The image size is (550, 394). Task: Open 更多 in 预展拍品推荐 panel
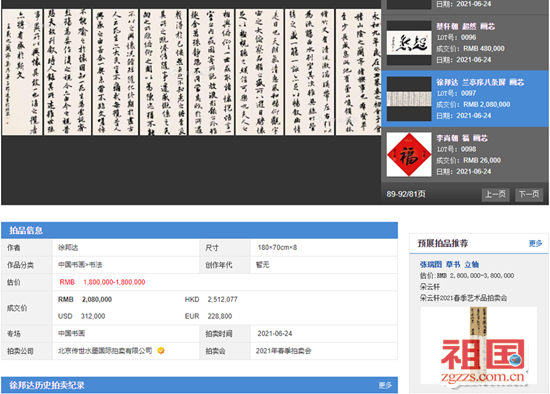[535, 243]
